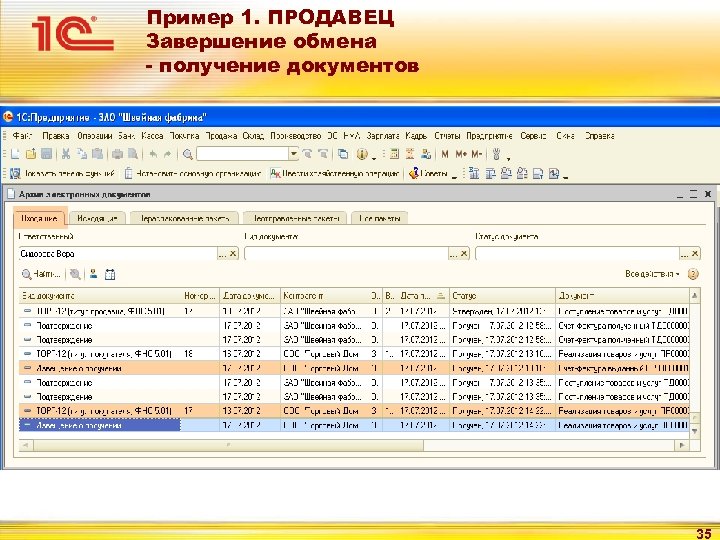Click the toolbar search text box

(x=242, y=154)
